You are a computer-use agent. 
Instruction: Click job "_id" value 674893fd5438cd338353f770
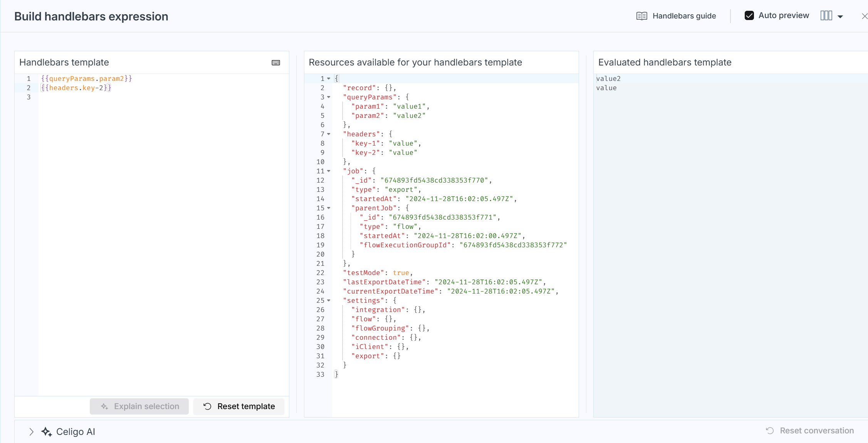click(x=434, y=180)
